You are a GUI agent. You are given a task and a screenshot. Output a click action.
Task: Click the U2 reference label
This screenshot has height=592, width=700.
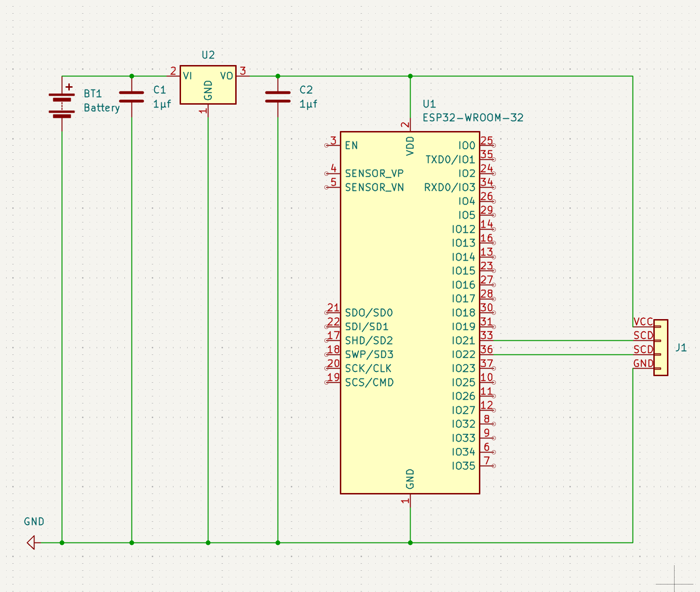pyautogui.click(x=208, y=55)
